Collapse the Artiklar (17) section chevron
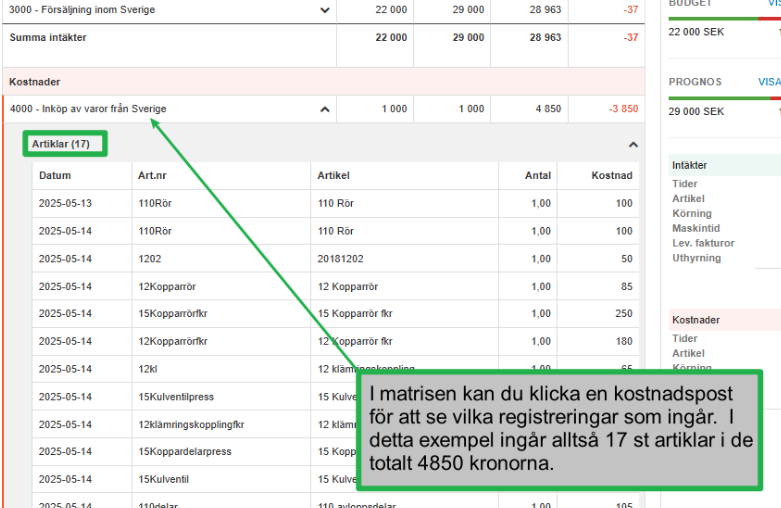 [633, 144]
